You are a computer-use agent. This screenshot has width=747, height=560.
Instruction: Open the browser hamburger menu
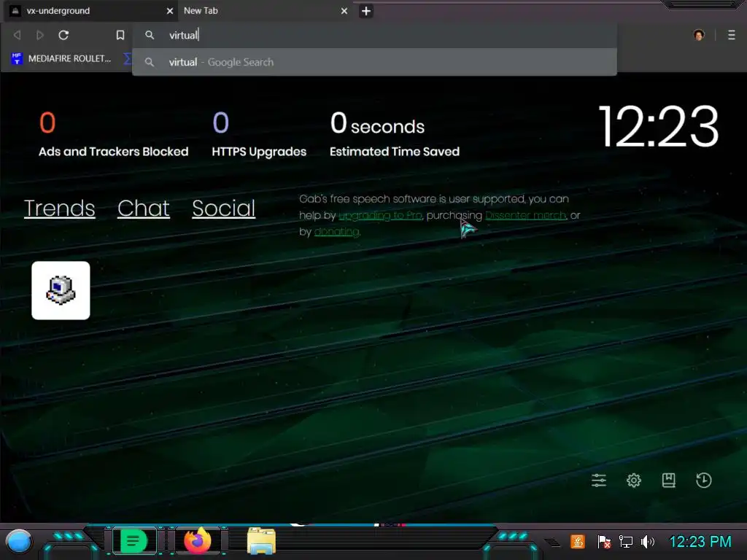(731, 35)
